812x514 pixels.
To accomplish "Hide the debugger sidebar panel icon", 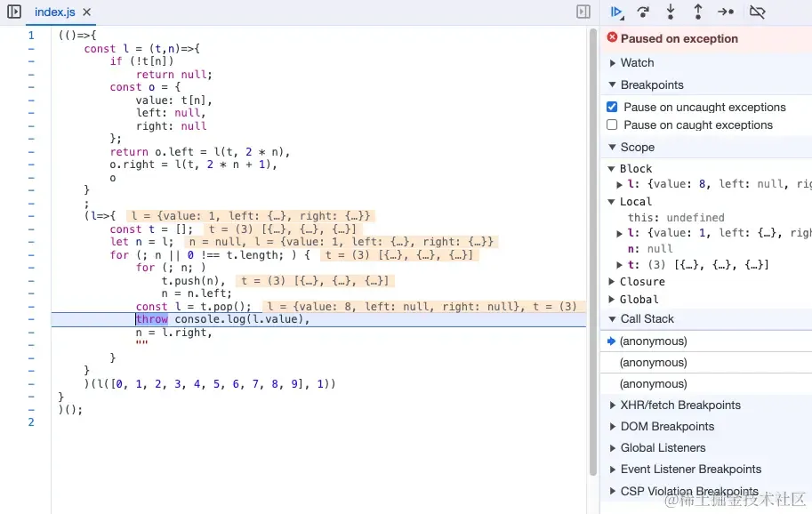I will [583, 12].
